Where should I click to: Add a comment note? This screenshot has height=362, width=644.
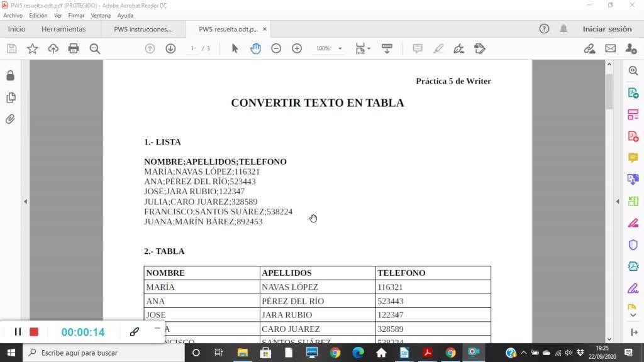(418, 48)
